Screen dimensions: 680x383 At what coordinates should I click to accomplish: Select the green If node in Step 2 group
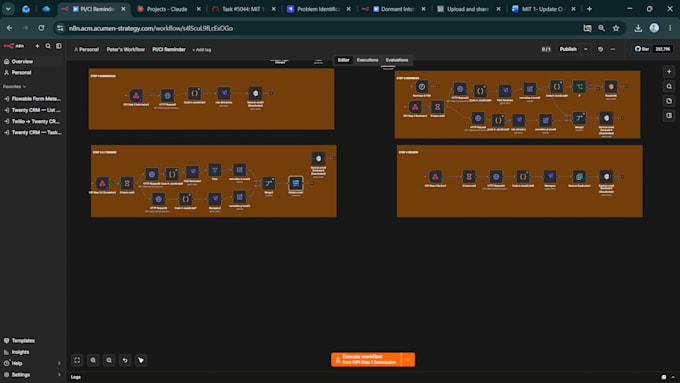click(579, 86)
